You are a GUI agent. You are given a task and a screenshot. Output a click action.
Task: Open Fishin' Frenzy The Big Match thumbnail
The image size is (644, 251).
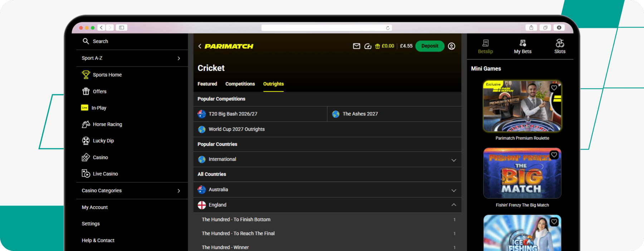(522, 173)
